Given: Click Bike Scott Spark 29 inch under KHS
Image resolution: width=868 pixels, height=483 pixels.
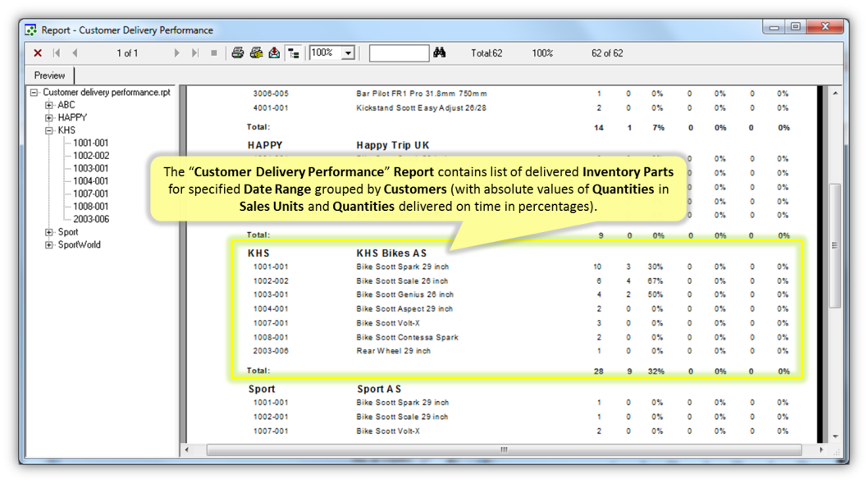Looking at the screenshot, I should (403, 267).
